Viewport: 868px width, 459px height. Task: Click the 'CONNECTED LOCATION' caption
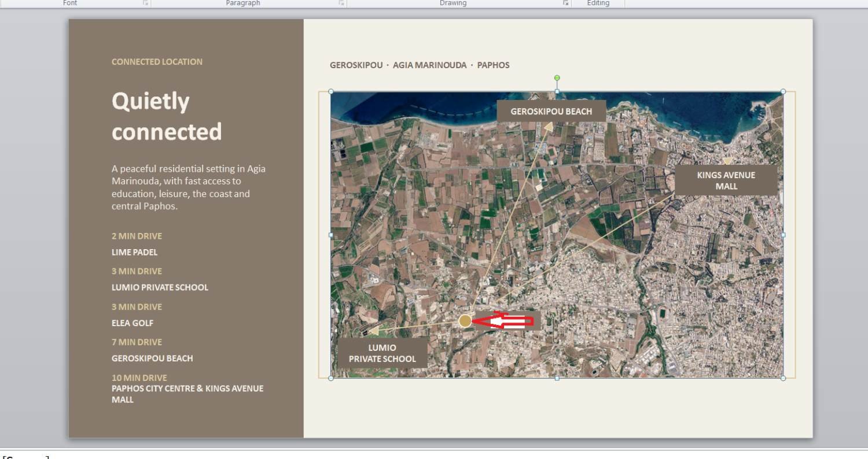(157, 62)
